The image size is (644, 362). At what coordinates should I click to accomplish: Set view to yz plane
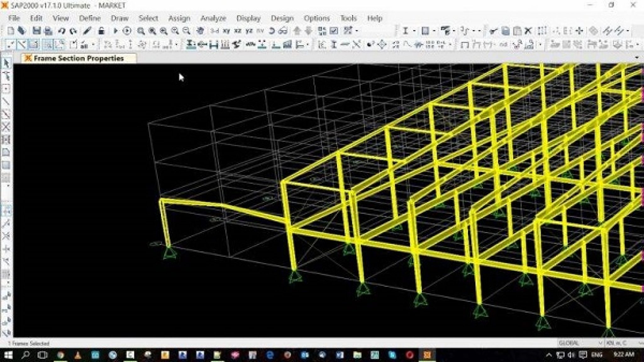pyautogui.click(x=249, y=31)
